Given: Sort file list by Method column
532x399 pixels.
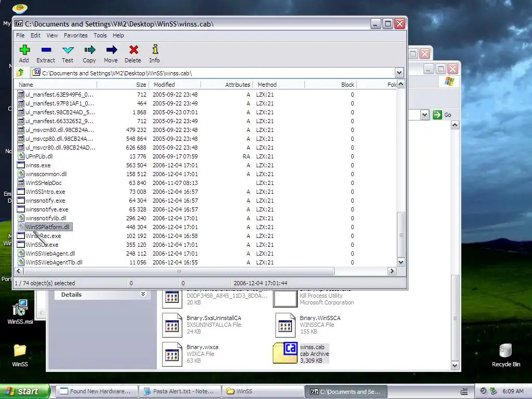Looking at the screenshot, I should coord(278,85).
